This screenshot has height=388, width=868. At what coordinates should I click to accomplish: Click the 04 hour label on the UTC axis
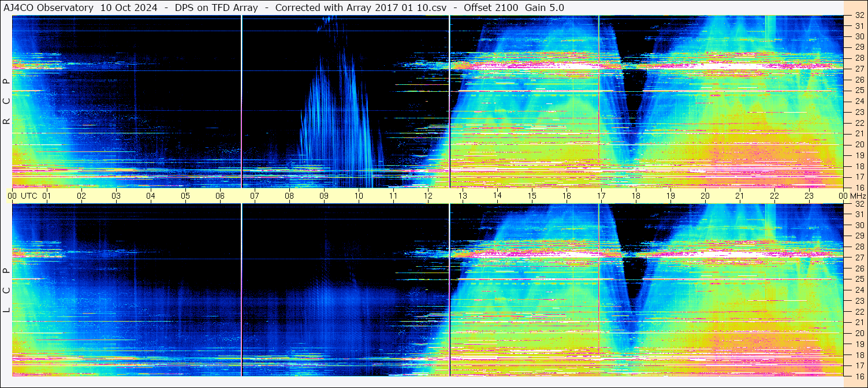pos(151,196)
